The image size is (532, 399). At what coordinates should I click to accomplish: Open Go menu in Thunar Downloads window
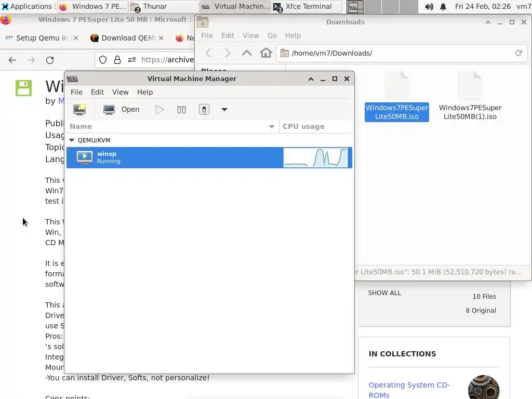(272, 35)
